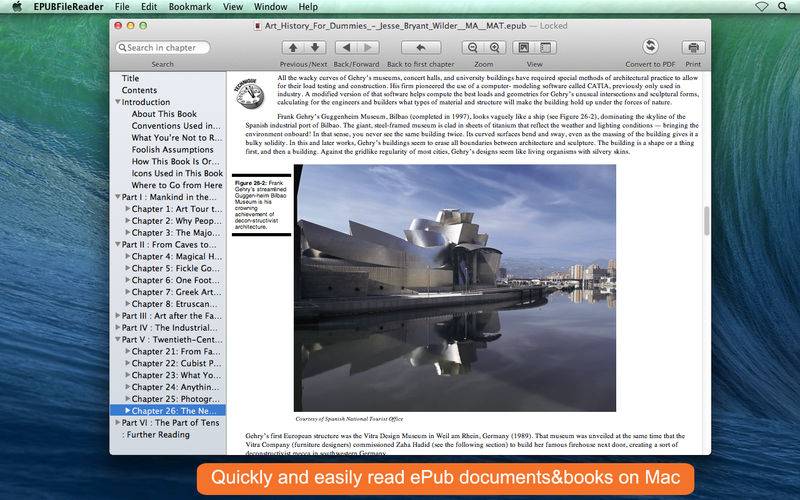Return to first chapter button
Viewport: 800px width, 500px height.
pyautogui.click(x=421, y=47)
